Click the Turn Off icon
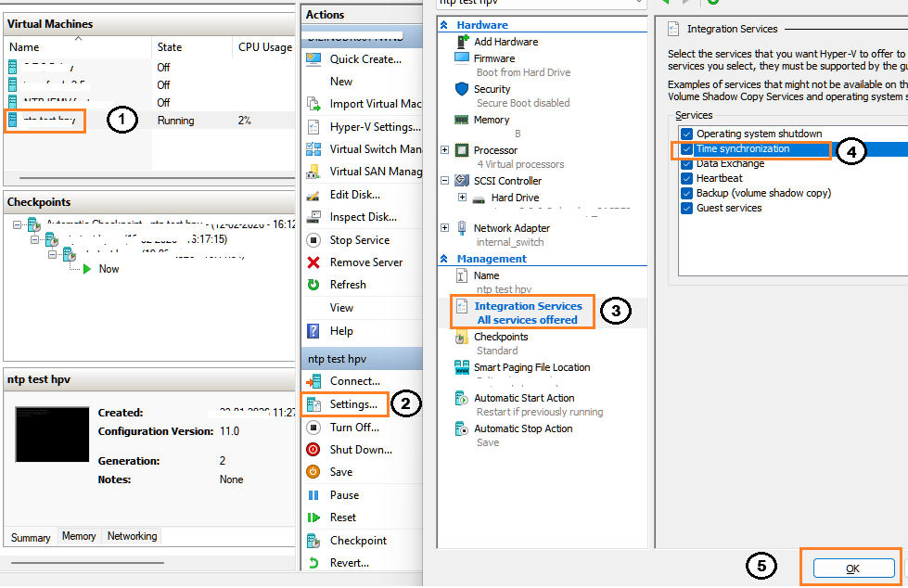 (x=313, y=428)
